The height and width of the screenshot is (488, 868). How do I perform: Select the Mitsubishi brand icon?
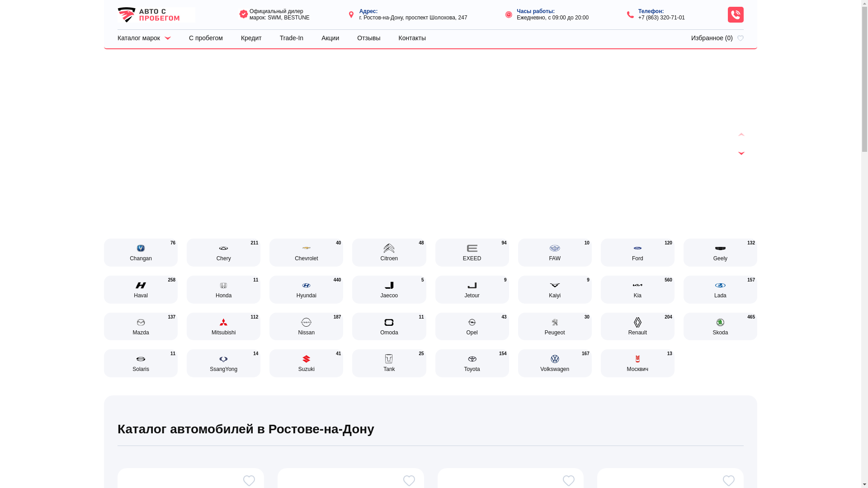point(223,322)
